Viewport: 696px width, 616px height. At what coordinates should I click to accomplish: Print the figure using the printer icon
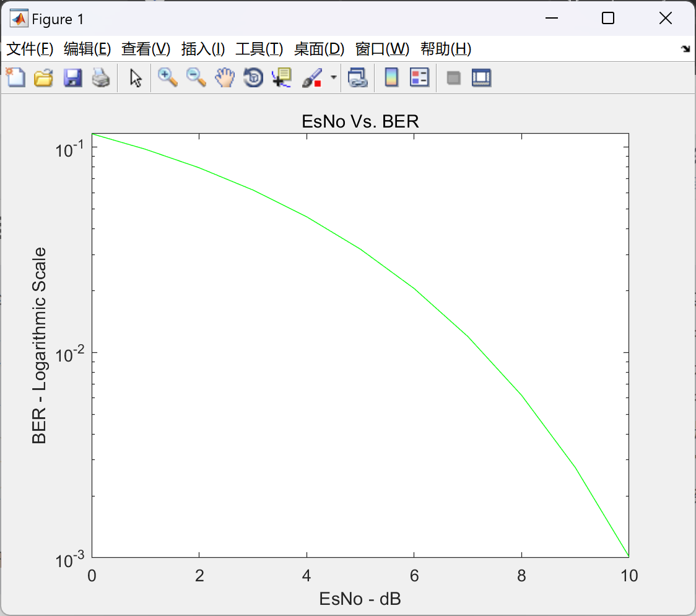[101, 77]
